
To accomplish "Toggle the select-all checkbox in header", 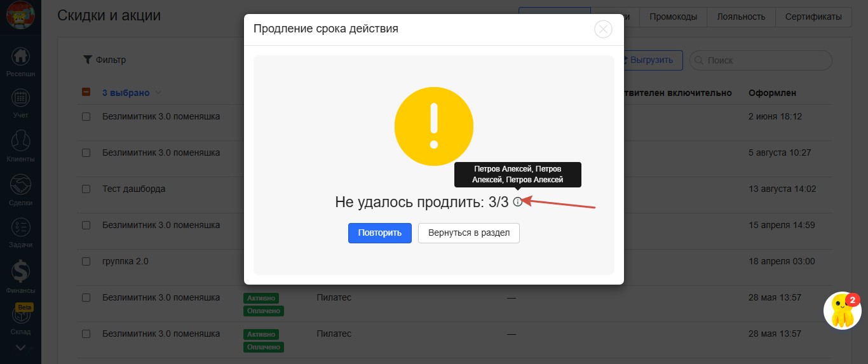I will point(86,93).
